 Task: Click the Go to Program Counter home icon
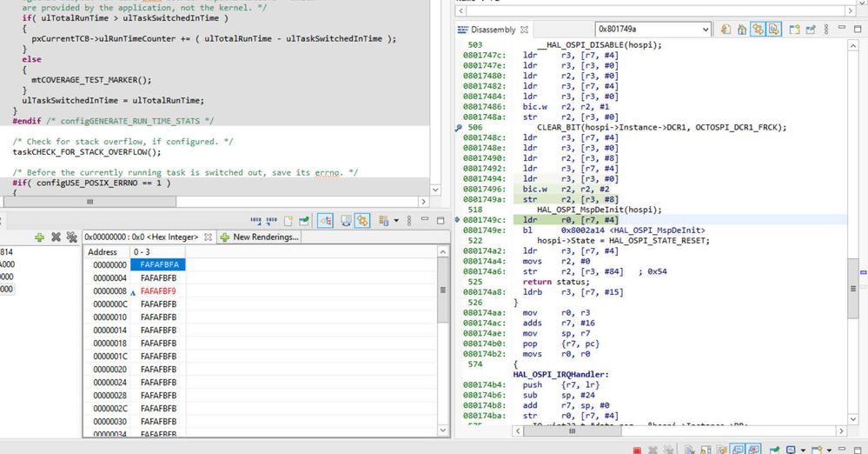[x=742, y=30]
